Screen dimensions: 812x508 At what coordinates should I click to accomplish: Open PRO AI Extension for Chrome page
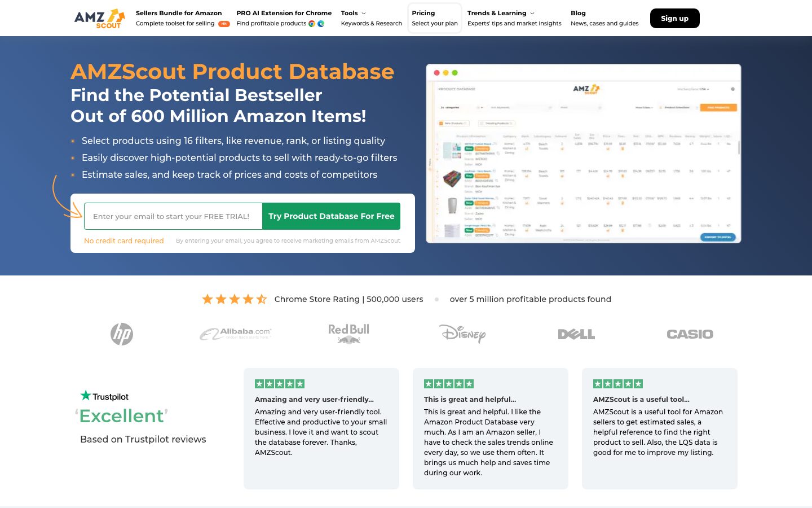pos(284,18)
